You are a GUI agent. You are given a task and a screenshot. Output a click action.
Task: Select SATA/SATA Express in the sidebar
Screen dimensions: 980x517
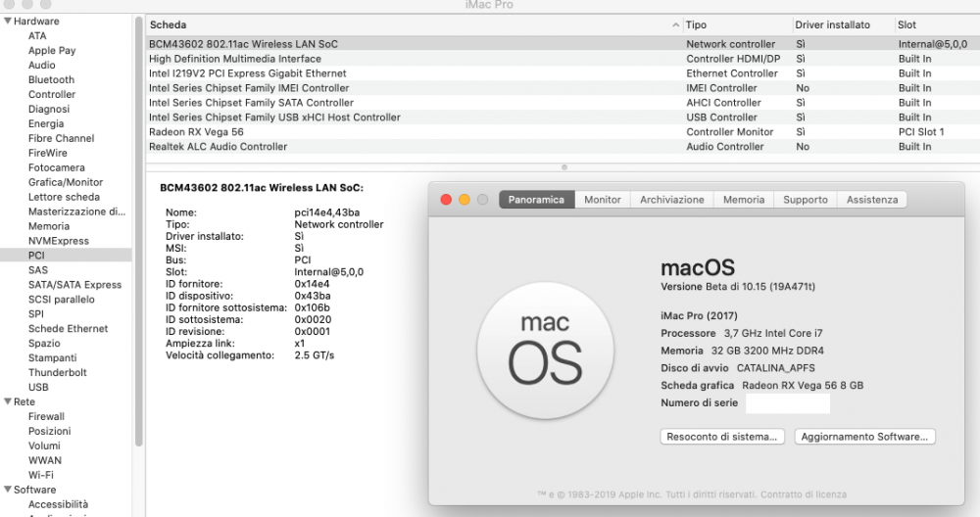75,285
